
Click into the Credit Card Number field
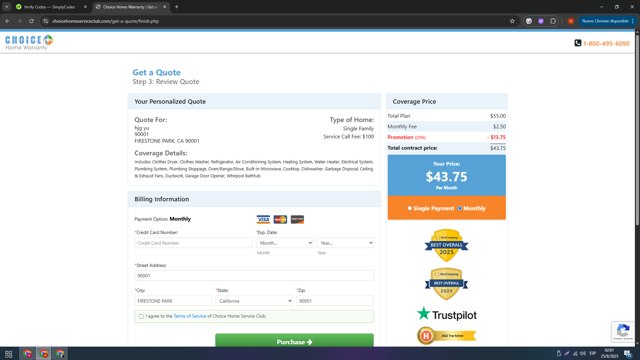pos(193,243)
